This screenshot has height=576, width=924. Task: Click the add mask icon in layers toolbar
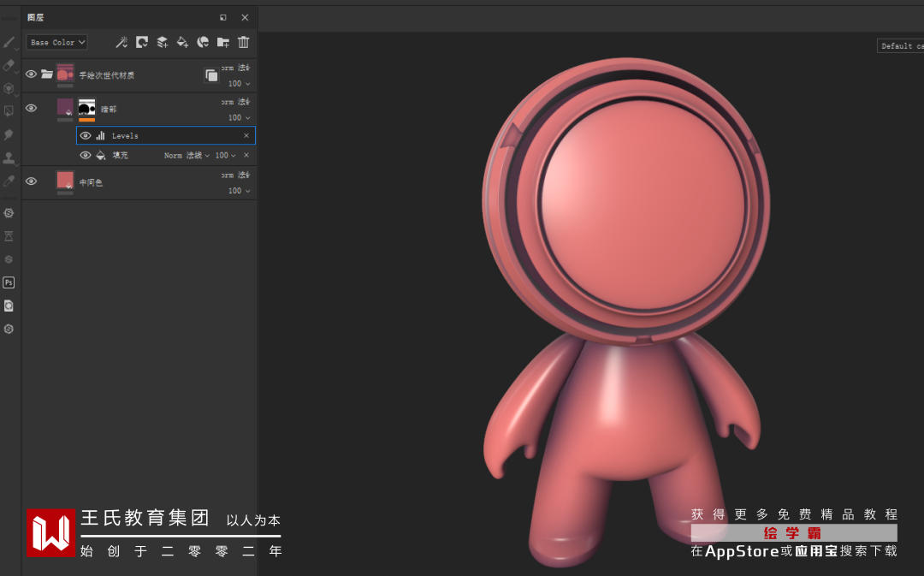click(x=142, y=42)
